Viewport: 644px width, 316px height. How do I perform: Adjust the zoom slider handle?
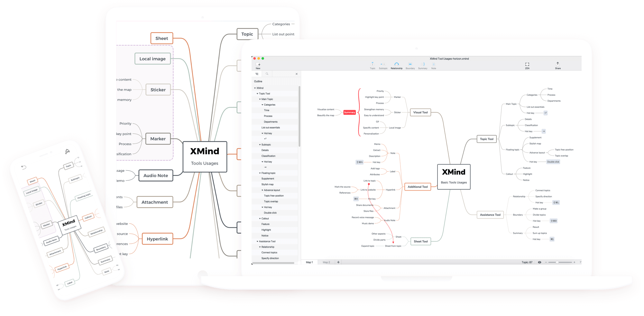(x=557, y=262)
